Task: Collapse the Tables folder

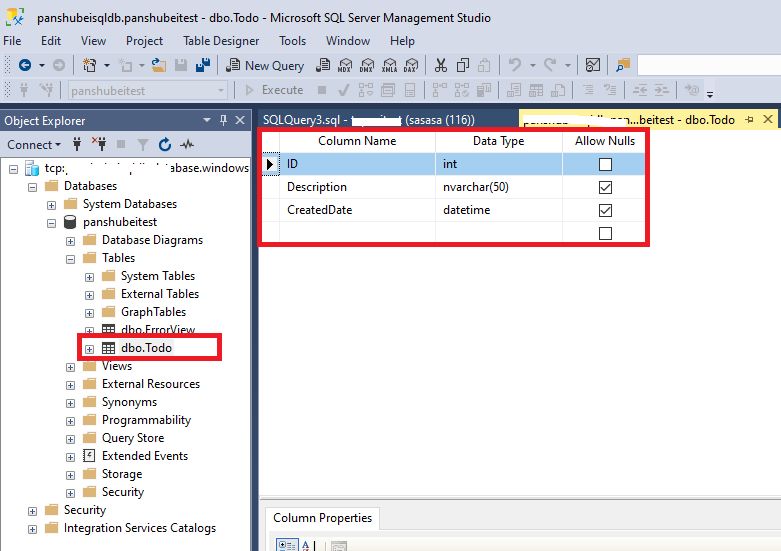Action: pos(70,259)
